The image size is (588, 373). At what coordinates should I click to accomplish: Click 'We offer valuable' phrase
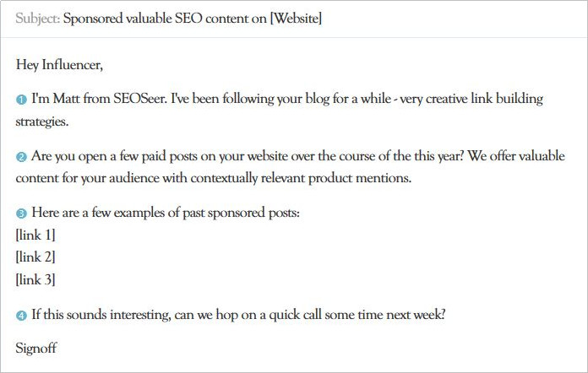pos(516,156)
